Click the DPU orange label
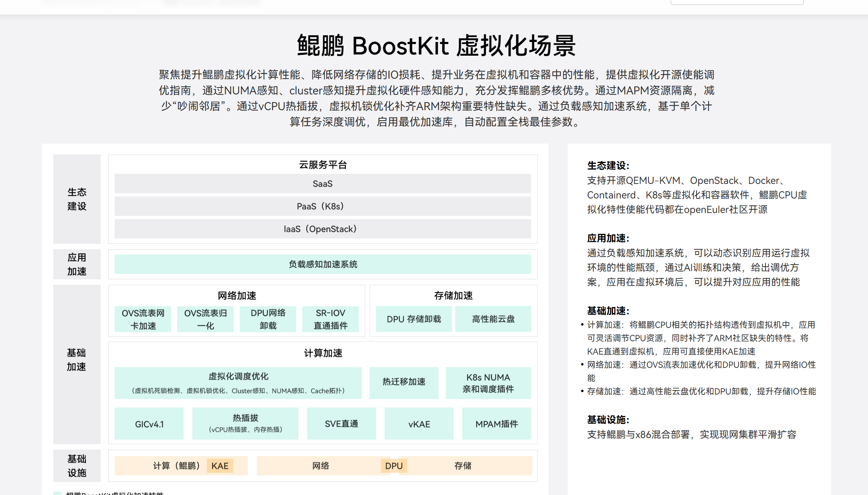 [x=394, y=466]
